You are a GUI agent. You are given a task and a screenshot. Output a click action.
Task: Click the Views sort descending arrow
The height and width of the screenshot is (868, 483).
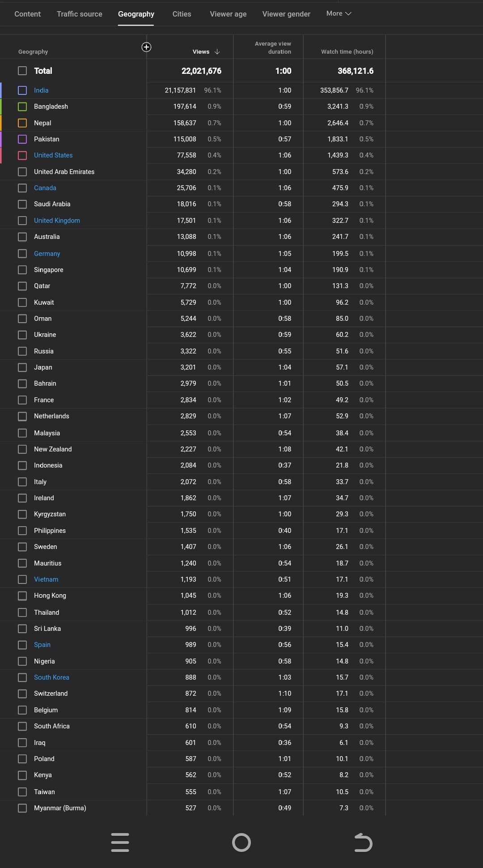point(217,52)
